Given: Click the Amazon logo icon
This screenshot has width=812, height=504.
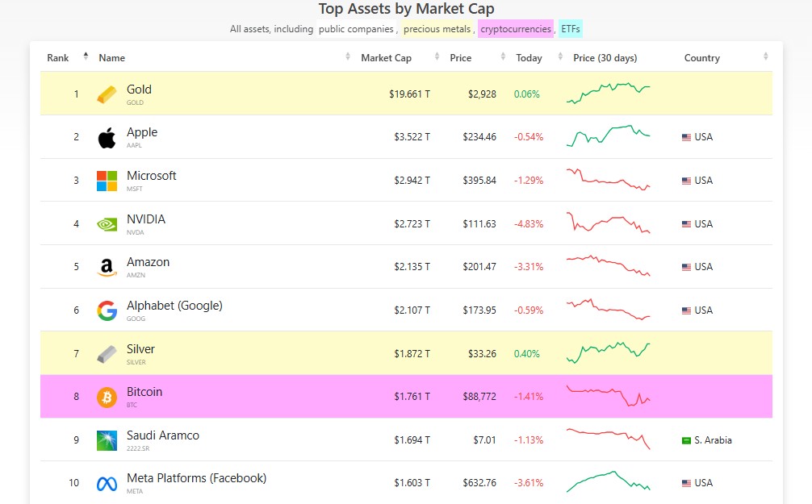Looking at the screenshot, I should point(107,268).
